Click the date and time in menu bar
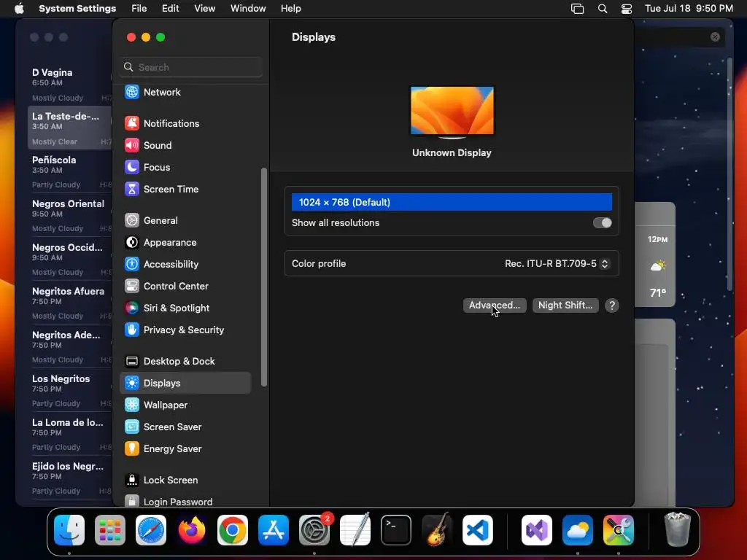Viewport: 747px width, 560px height. tap(689, 9)
